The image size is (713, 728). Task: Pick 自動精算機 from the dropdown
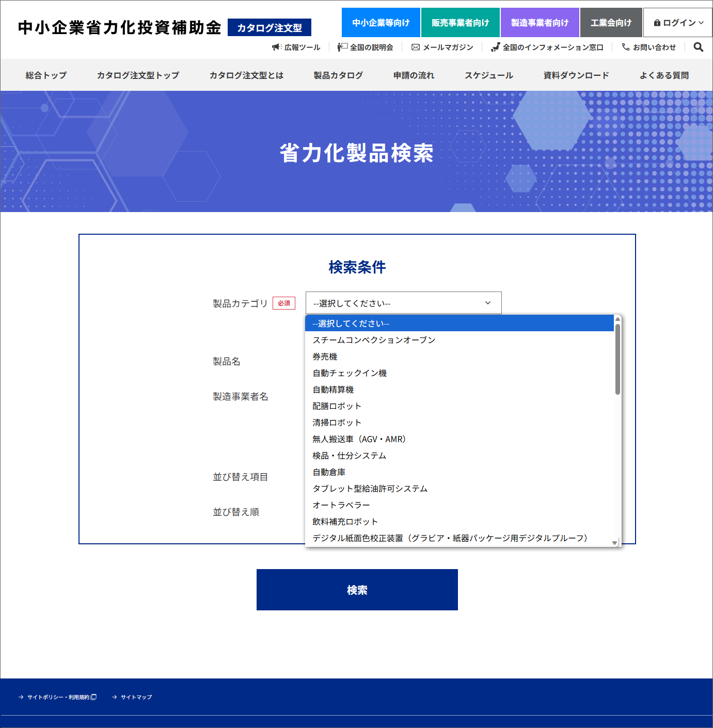(x=460, y=390)
